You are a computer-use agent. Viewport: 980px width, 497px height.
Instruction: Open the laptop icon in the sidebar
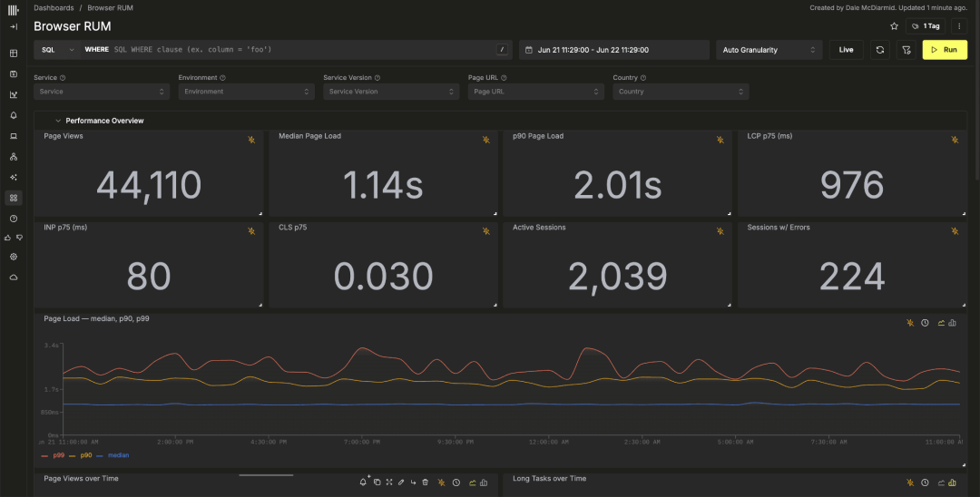coord(14,136)
